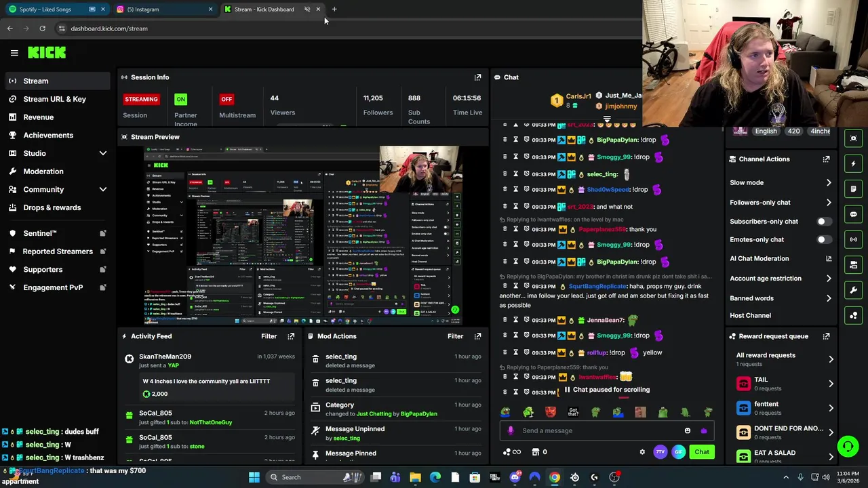Click the 'Chat paused for scrolling' banner
This screenshot has width=868, height=488.
(x=607, y=390)
